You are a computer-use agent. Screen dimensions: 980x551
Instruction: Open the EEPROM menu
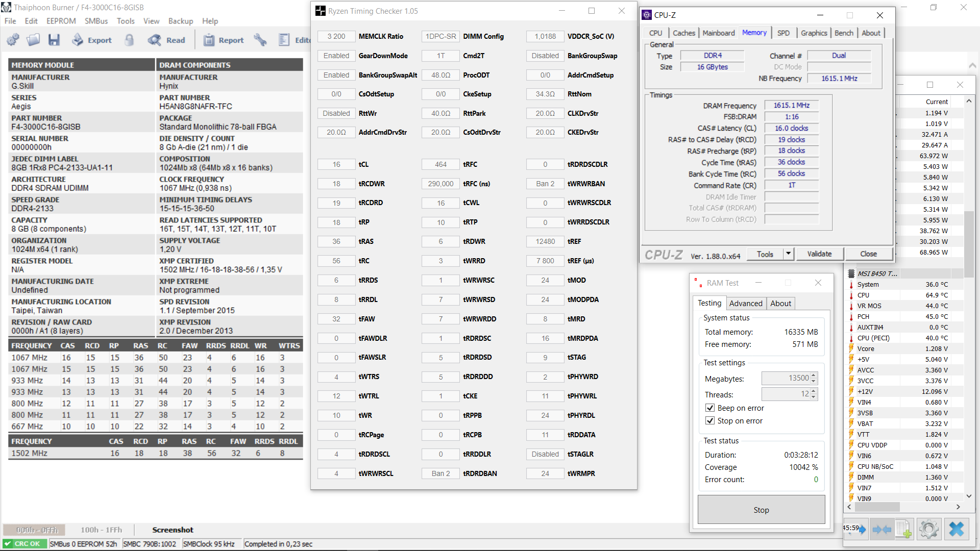[x=61, y=21]
